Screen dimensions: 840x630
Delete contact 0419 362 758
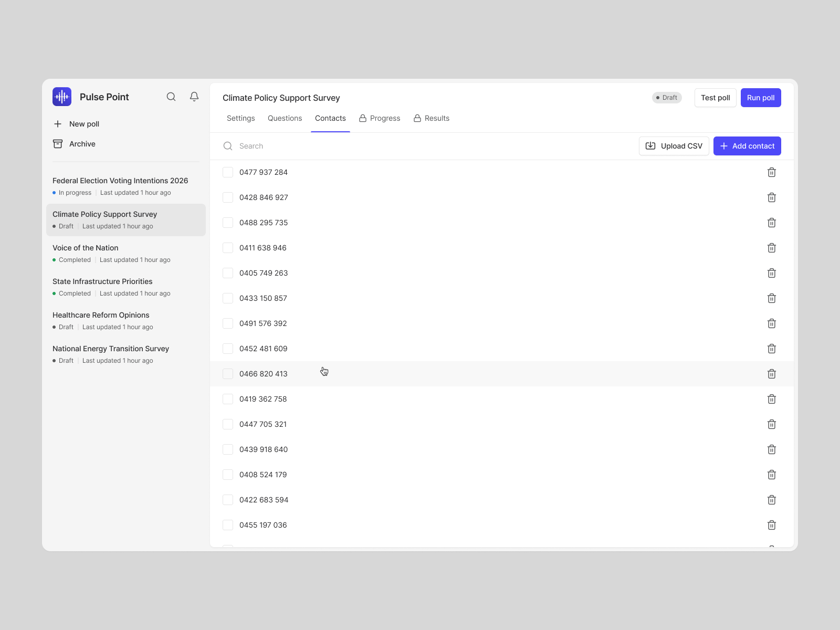coord(772,399)
